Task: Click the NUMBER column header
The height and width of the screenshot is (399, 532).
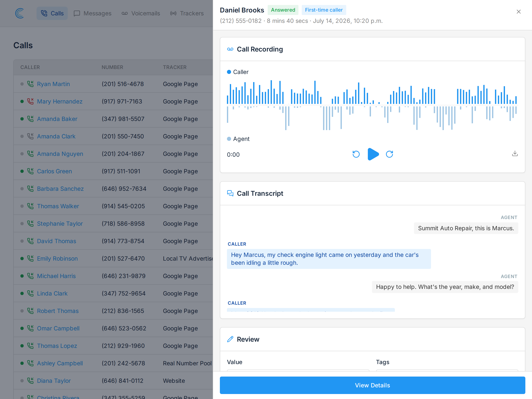Action: click(112, 67)
